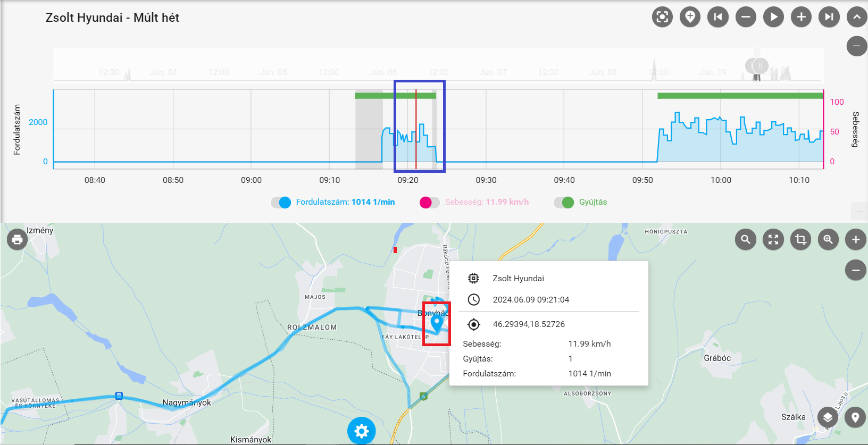The width and height of the screenshot is (868, 445).
Task: Click the center-focus icon in chart toolbar
Action: (662, 17)
